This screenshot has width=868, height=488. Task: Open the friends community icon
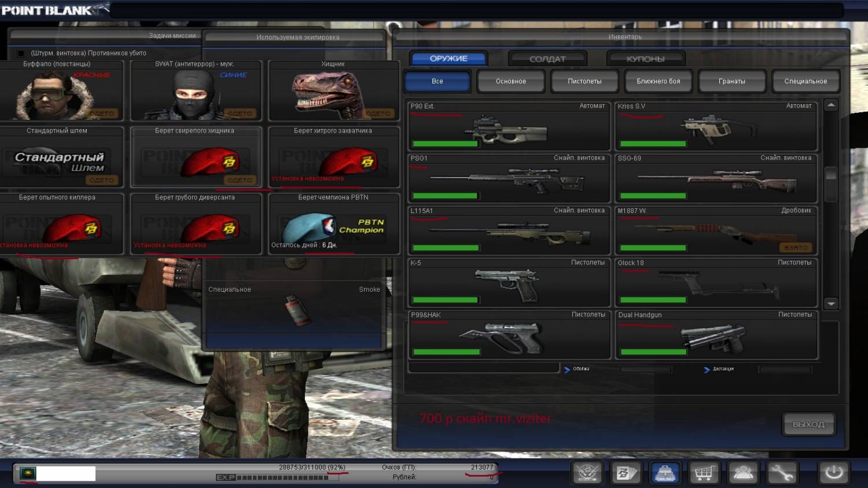point(743,473)
